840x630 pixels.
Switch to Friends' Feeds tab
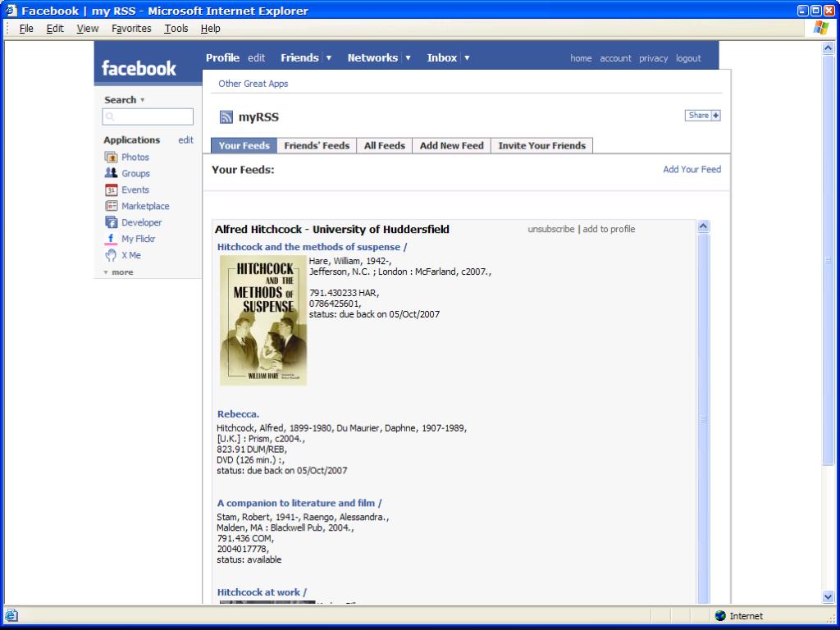tap(317, 146)
